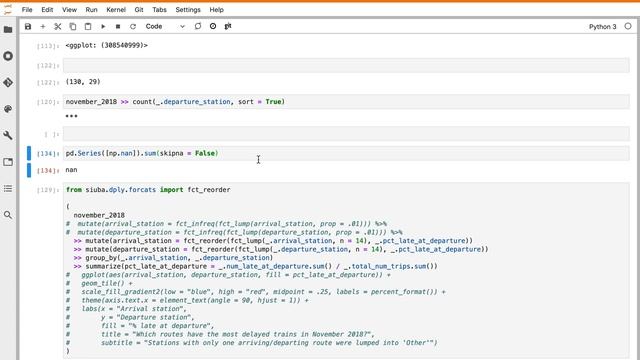Image resolution: width=640 pixels, height=360 pixels.
Task: Open the View menu
Action: click(69, 10)
